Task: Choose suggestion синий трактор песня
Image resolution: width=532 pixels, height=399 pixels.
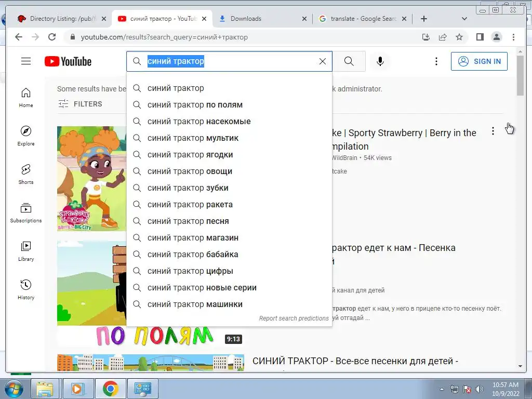Action: tap(229, 221)
